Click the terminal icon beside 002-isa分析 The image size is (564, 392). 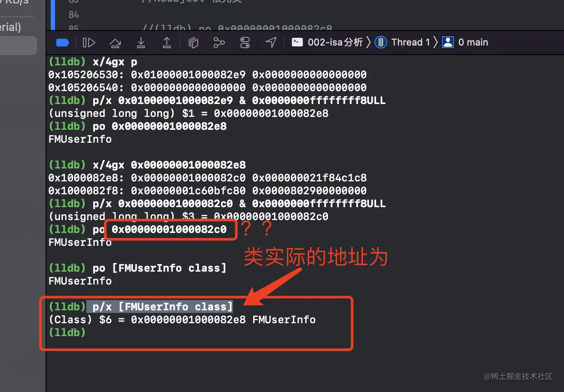297,42
